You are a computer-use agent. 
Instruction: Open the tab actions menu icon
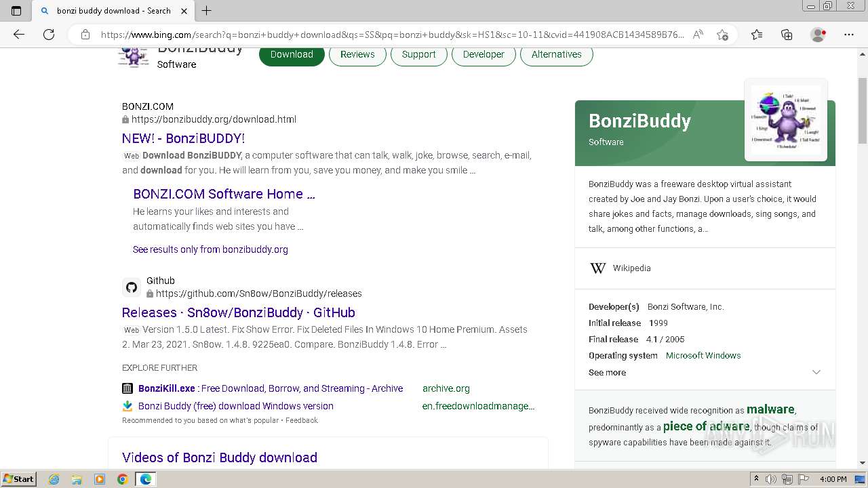click(16, 10)
